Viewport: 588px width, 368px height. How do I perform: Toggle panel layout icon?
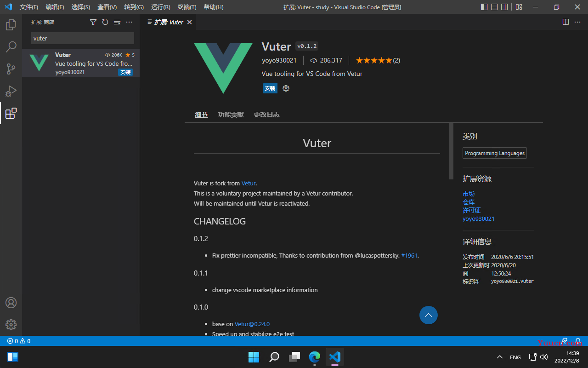pyautogui.click(x=494, y=7)
